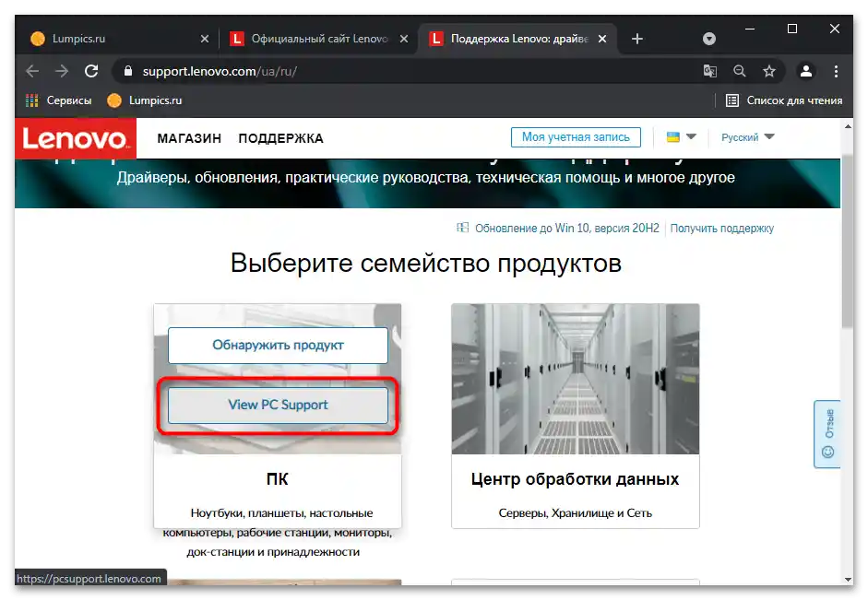Open the translate page icon
This screenshot has height=600, width=868.
(x=709, y=71)
